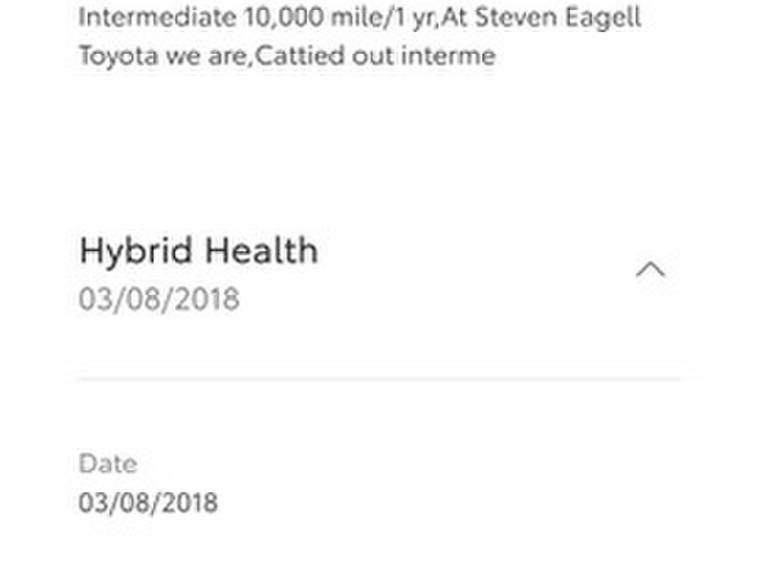Click the word Toyota in the description
Image resolution: width=759 pixels, height=569 pixels.
pyautogui.click(x=118, y=55)
